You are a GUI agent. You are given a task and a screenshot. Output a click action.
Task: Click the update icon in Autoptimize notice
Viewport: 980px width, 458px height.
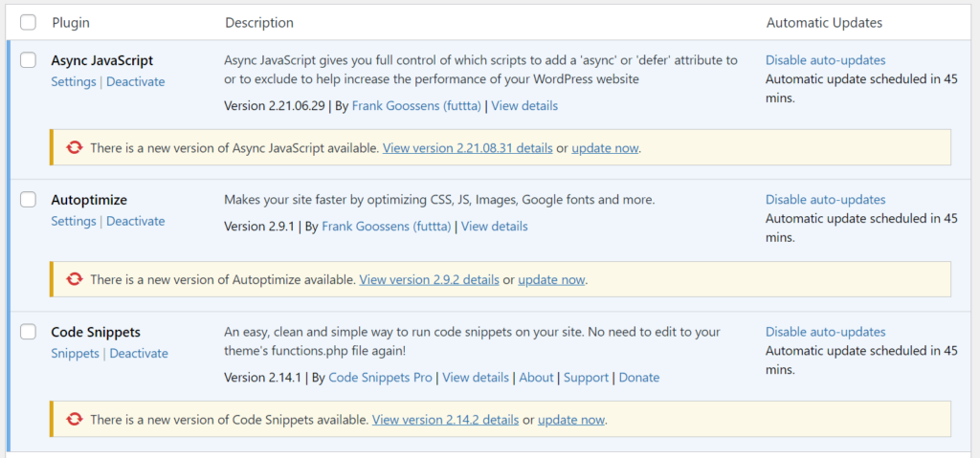point(74,279)
